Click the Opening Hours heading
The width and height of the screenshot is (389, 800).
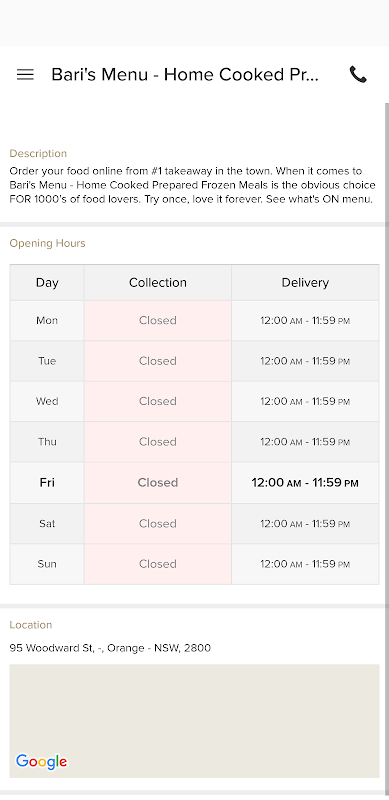[47, 243]
